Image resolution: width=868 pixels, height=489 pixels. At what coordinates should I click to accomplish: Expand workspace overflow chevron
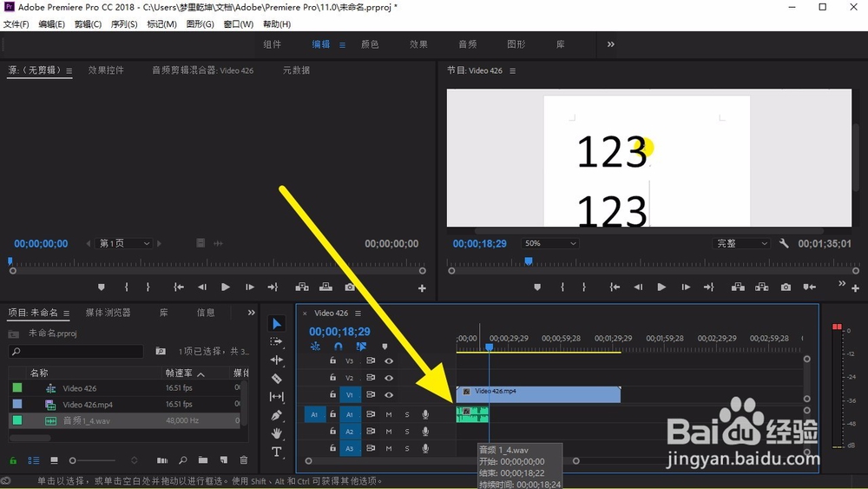[610, 44]
